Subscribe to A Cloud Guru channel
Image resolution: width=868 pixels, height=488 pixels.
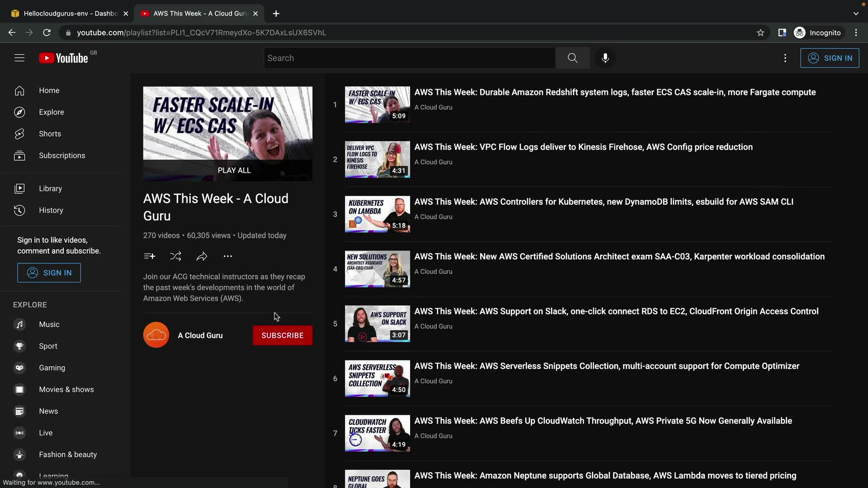(x=282, y=335)
